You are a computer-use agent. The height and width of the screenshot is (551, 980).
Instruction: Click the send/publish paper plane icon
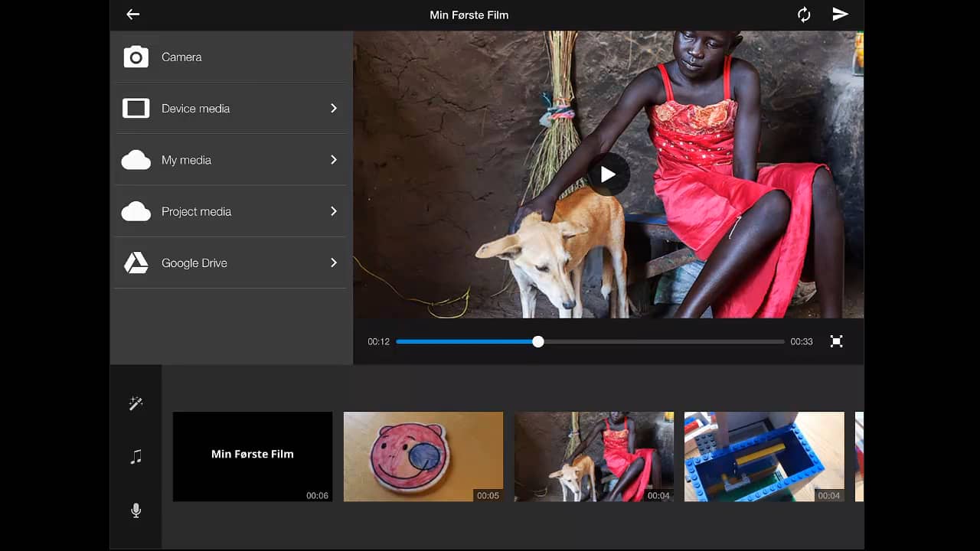click(x=841, y=15)
